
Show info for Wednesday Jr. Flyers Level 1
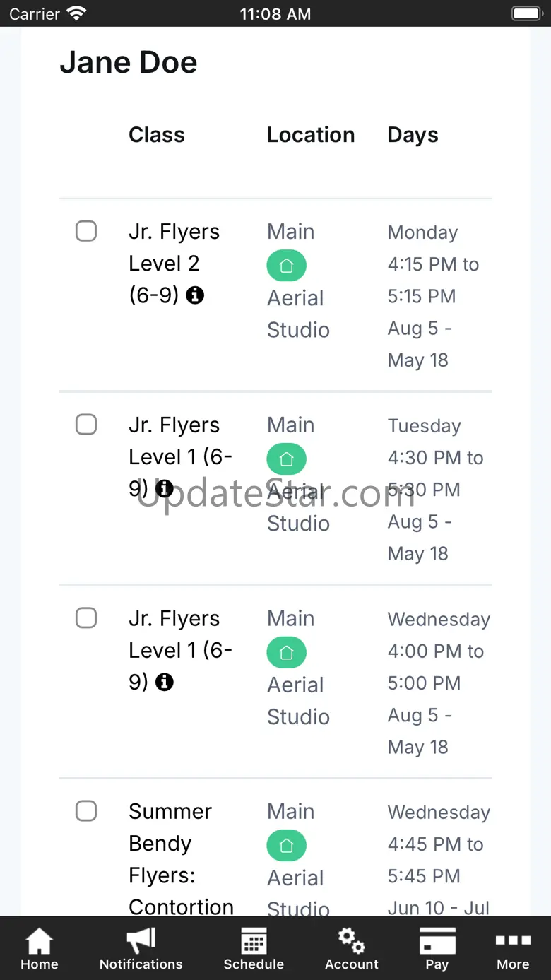tap(165, 682)
